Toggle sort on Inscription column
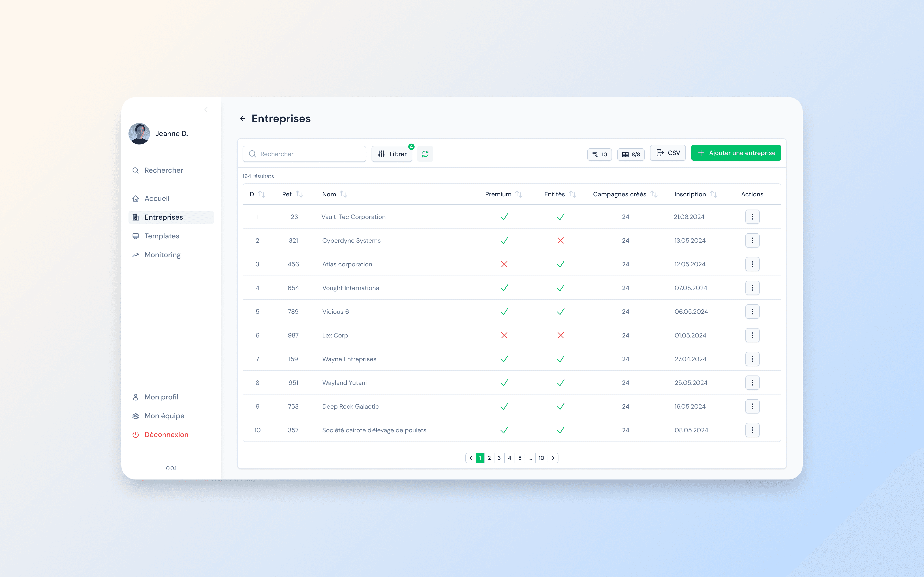 [713, 194]
